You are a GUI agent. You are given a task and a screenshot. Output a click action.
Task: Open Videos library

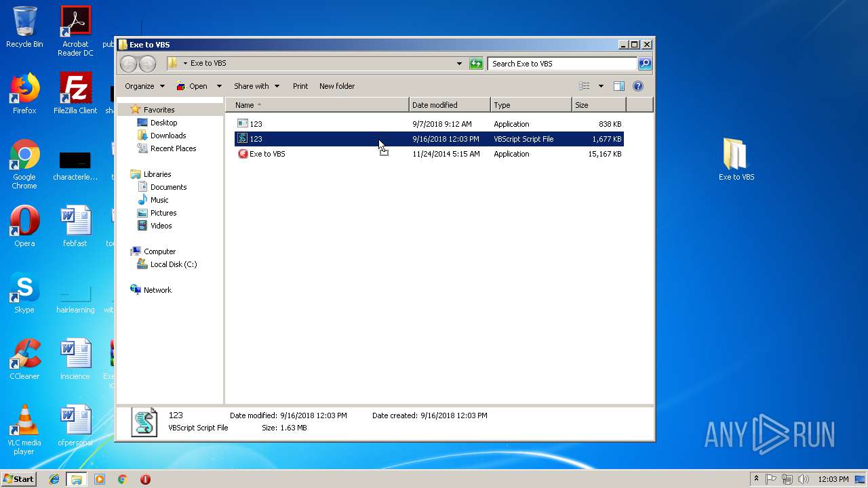click(161, 226)
